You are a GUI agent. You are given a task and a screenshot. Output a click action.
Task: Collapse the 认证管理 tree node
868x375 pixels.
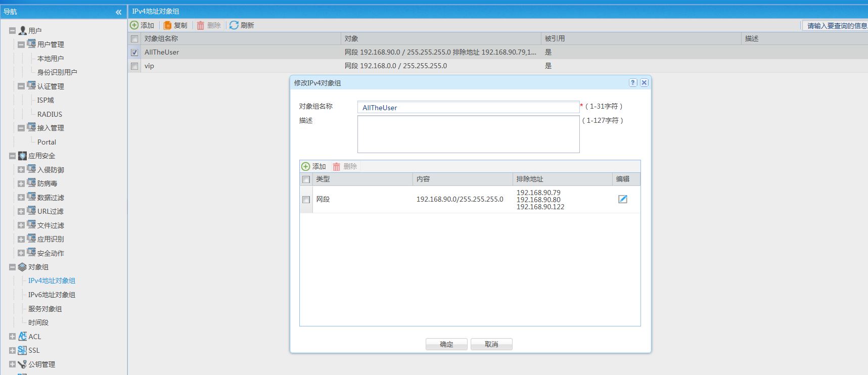tap(21, 86)
